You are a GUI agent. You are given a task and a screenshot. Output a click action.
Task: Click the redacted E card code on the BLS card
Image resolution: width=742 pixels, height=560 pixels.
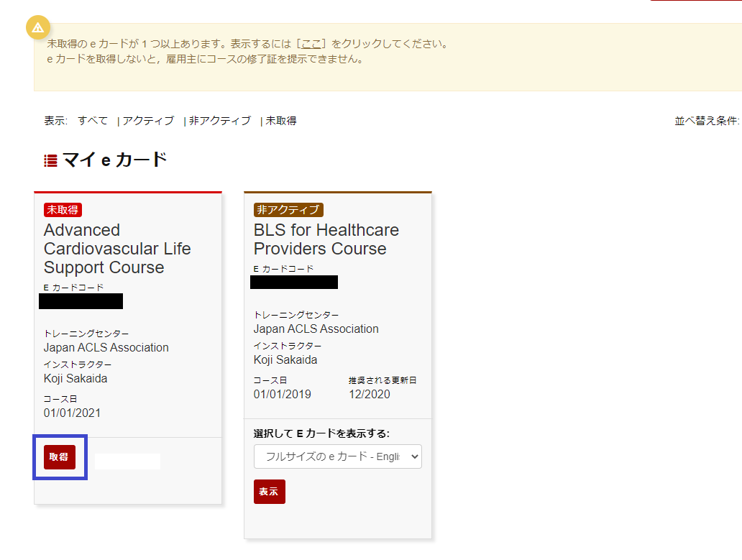(293, 282)
